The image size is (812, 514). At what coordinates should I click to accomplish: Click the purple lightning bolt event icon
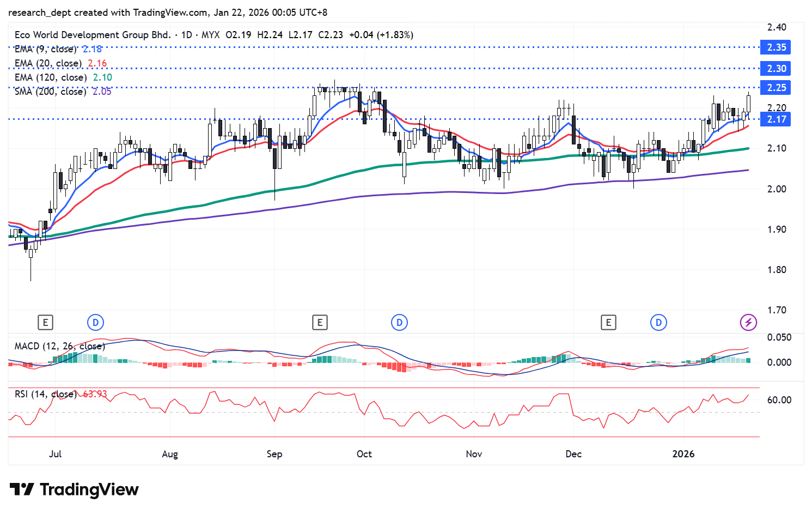pyautogui.click(x=748, y=323)
